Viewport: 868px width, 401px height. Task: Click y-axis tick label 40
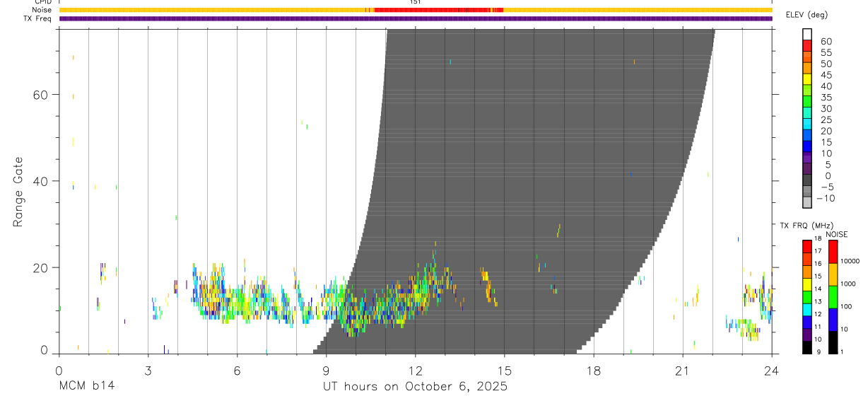(40, 181)
